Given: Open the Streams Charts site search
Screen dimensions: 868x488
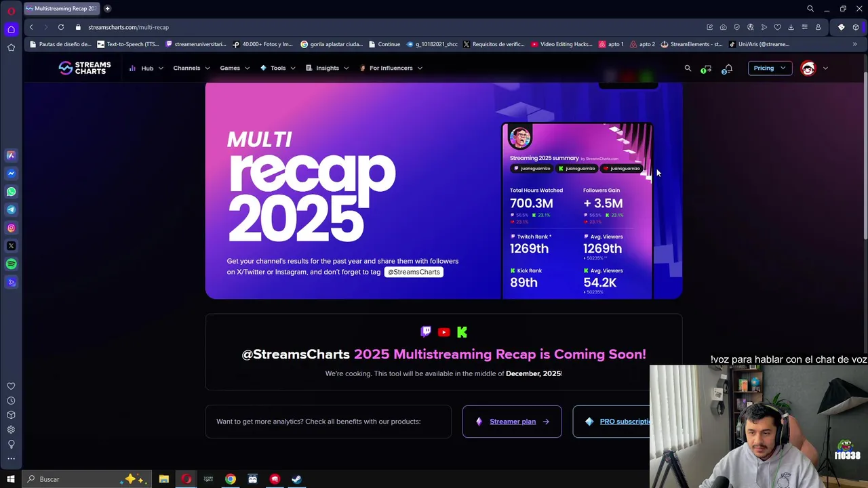Looking at the screenshot, I should [688, 68].
